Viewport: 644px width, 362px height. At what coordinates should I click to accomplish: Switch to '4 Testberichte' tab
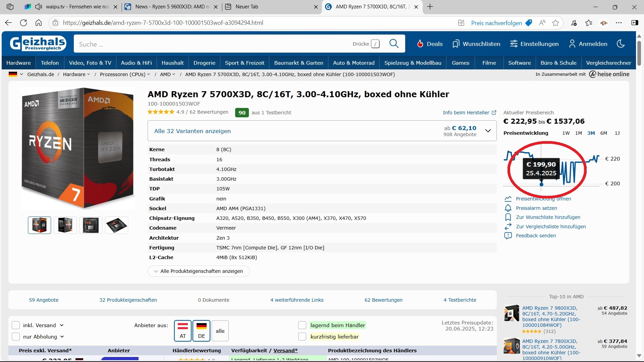[x=460, y=300]
